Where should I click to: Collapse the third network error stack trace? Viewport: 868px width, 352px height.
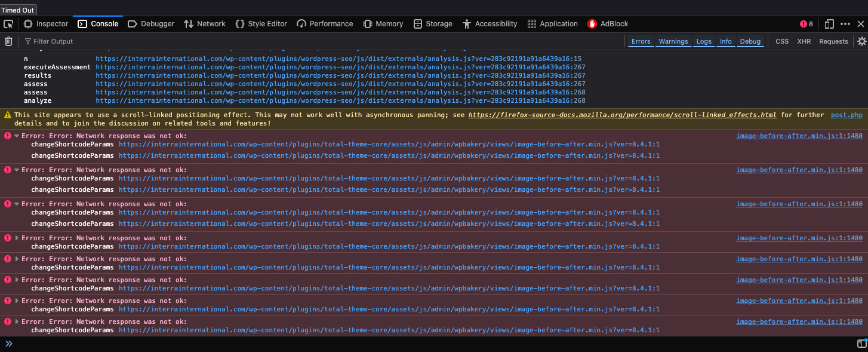point(17,204)
